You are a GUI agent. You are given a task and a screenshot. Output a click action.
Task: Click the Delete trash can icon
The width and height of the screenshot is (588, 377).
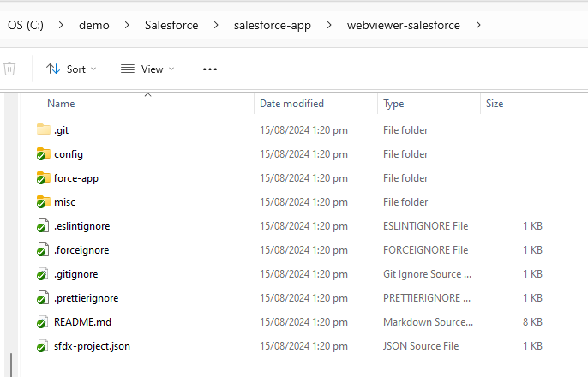(9, 69)
